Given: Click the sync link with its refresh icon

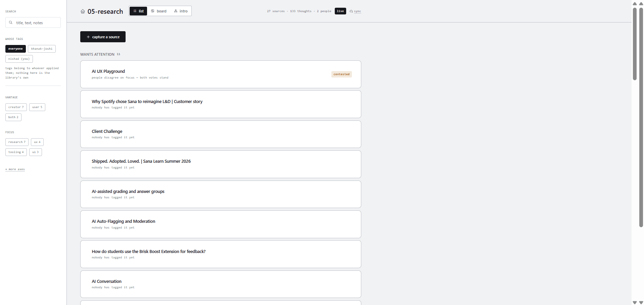Looking at the screenshot, I should coord(355,11).
